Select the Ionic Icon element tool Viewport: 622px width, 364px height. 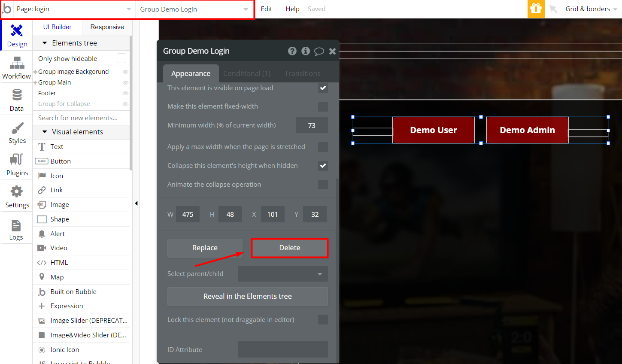pos(82,350)
